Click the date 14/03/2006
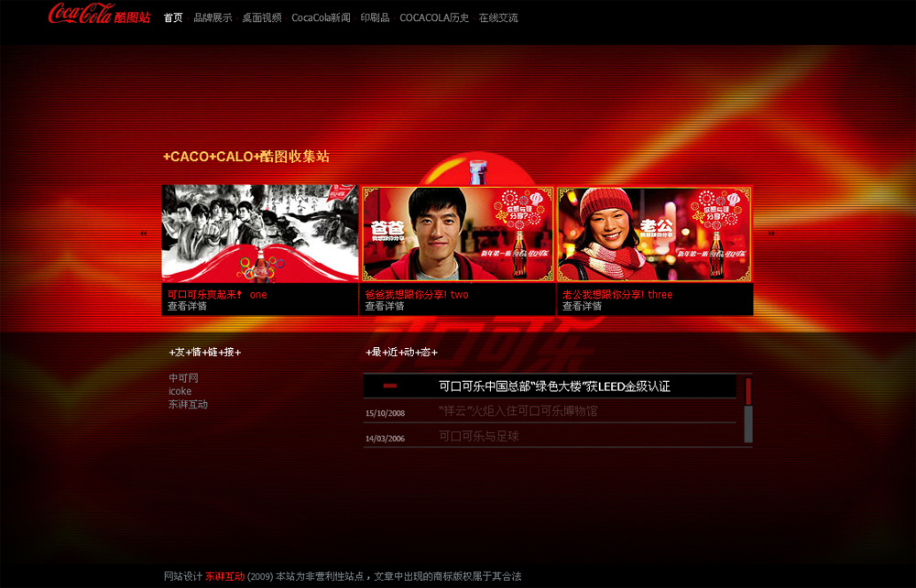This screenshot has width=916, height=588. coord(385,439)
